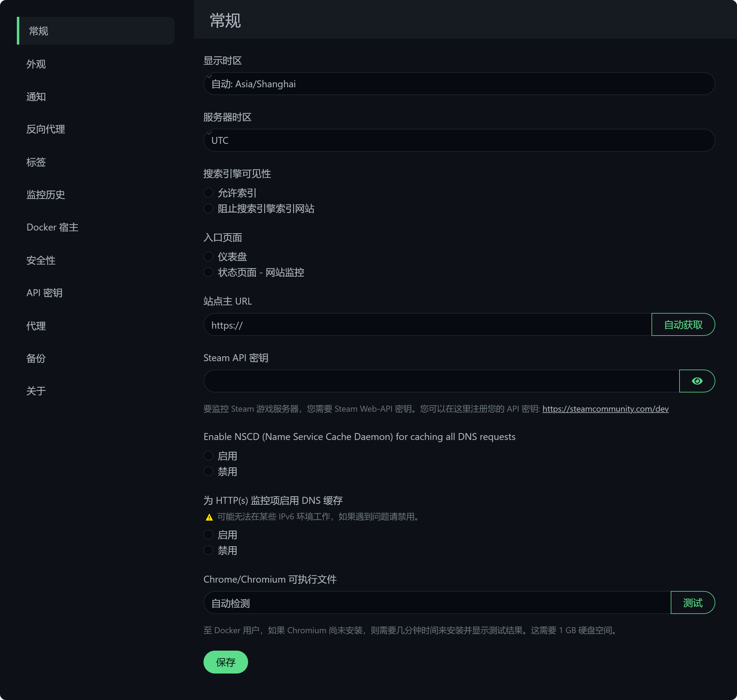The height and width of the screenshot is (700, 737).
Task: Focus the Steam API key input field
Action: [440, 381]
